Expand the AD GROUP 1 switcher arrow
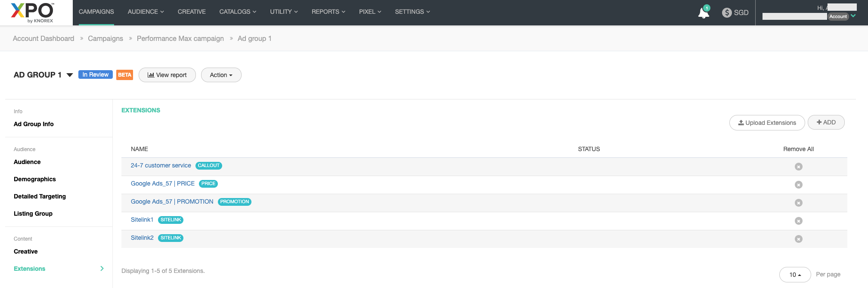Image resolution: width=868 pixels, height=288 pixels. (70, 75)
